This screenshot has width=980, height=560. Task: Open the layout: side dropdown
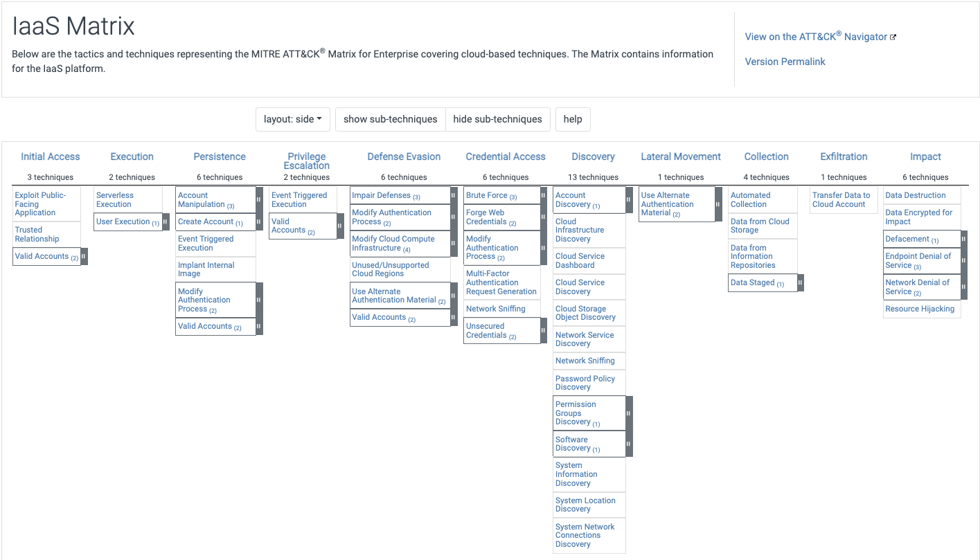coord(292,119)
